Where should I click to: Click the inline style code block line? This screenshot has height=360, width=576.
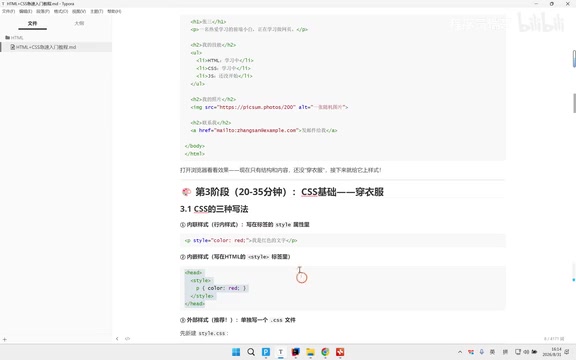point(241,241)
